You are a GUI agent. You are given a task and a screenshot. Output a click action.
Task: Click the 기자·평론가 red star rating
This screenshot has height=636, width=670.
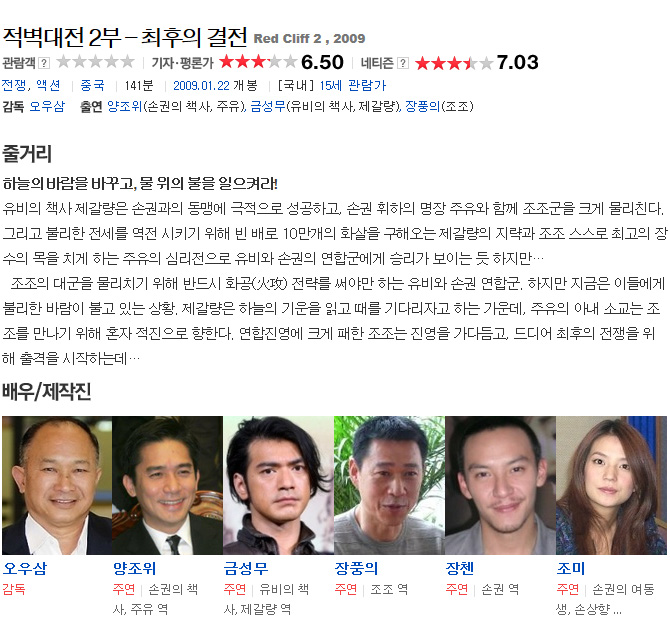(x=258, y=62)
